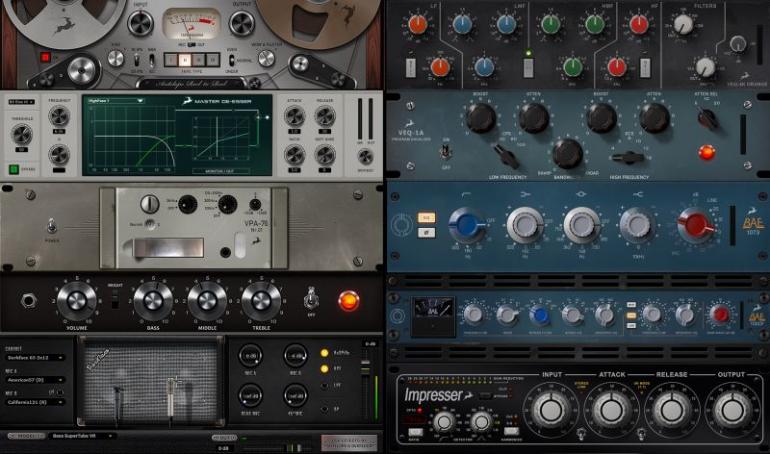Click the VEQ-1A red power lamp
The width and height of the screenshot is (770, 454).
coord(707,152)
